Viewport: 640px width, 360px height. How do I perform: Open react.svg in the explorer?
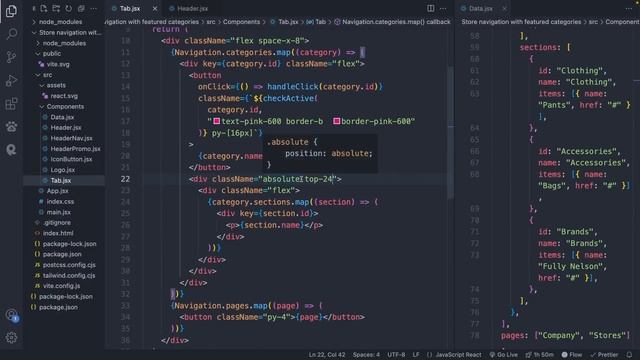point(64,96)
